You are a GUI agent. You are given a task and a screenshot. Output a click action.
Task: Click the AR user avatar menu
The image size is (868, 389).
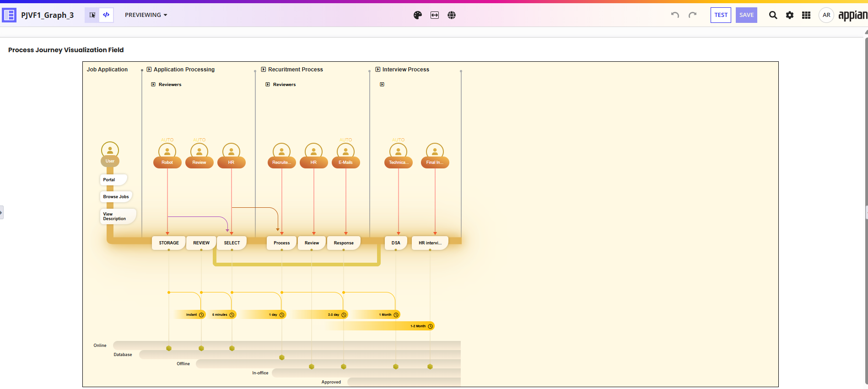click(x=826, y=15)
